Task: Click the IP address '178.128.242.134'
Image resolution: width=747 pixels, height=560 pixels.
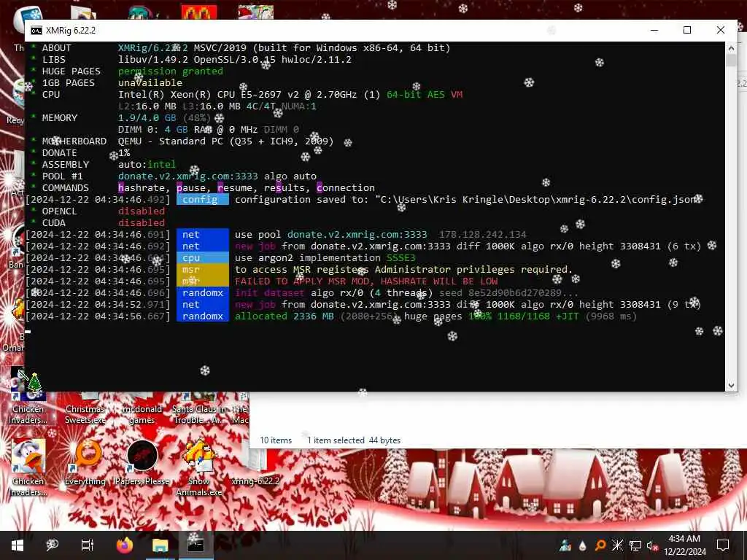Action: click(483, 234)
